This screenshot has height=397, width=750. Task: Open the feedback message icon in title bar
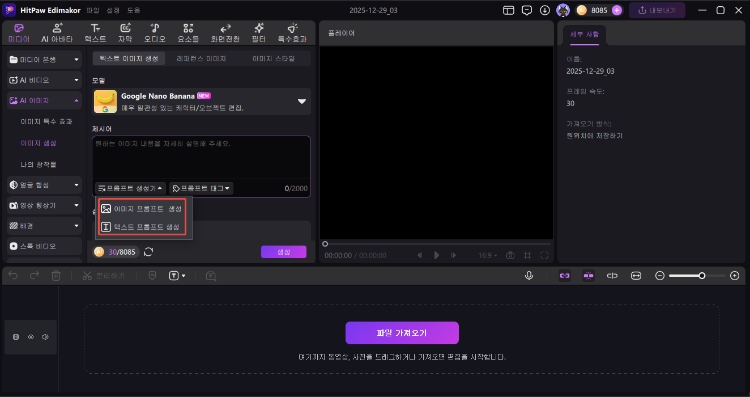tap(527, 10)
